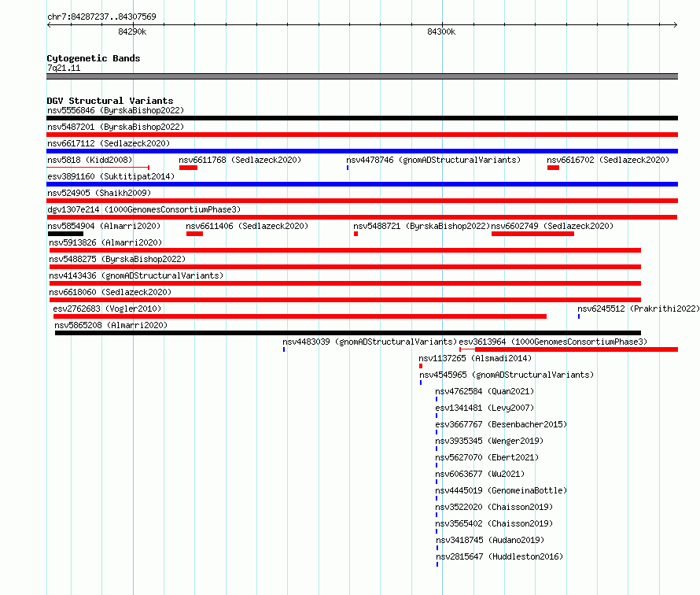Click the nsv524905 (Shaikh2009) label

(x=99, y=193)
